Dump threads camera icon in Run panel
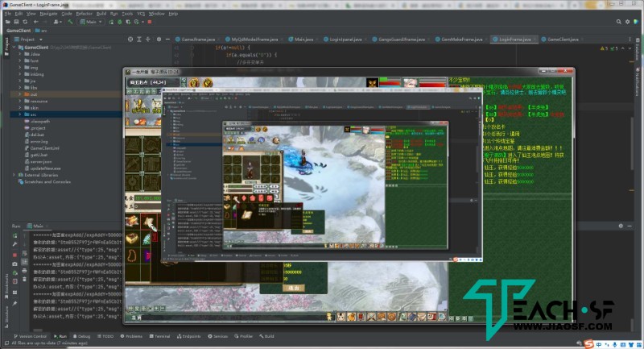The width and height of the screenshot is (644, 349). pos(14,264)
